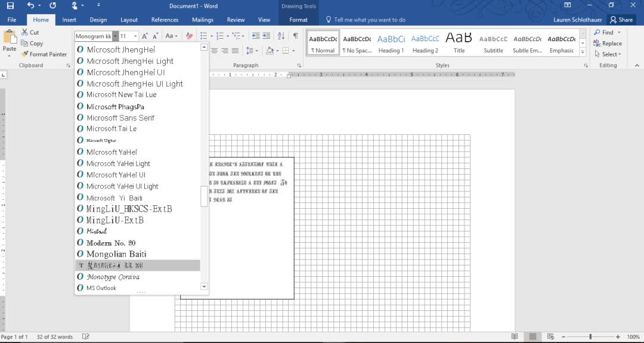Apply the Heading 1 style
The width and height of the screenshot is (644, 343).
pos(391,43)
